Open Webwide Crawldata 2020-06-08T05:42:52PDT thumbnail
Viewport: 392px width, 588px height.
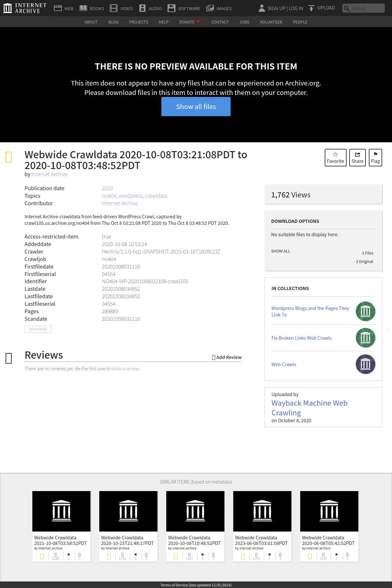[329, 511]
